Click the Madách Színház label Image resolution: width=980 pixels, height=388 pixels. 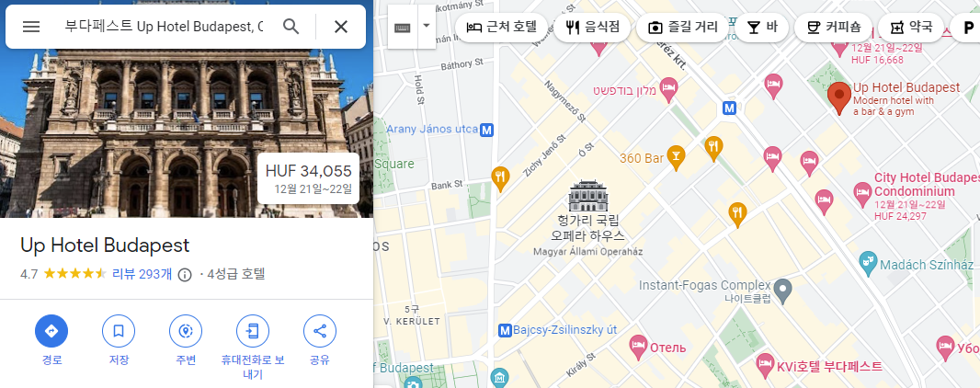click(x=927, y=265)
